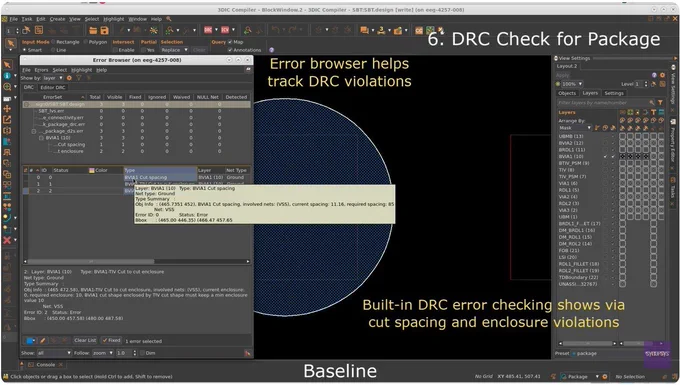The width and height of the screenshot is (680, 385).
Task: Click the red LVS icon in toolbar
Action: click(225, 30)
